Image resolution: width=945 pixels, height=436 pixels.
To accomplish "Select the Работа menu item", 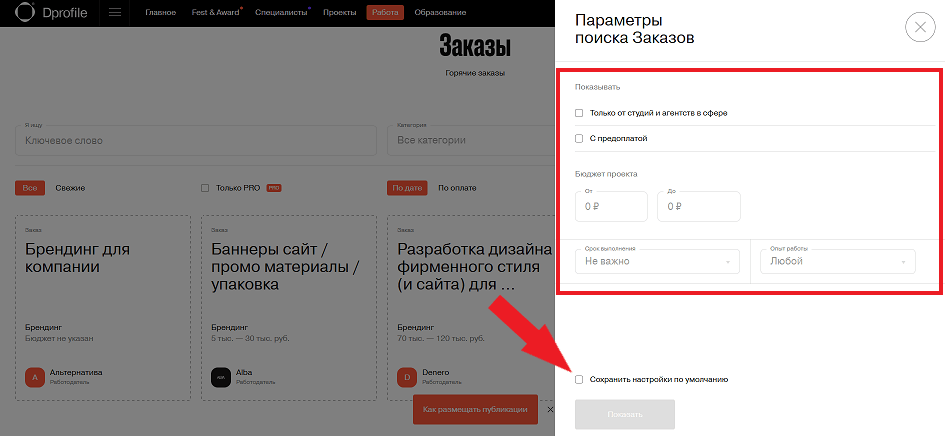I will [385, 12].
